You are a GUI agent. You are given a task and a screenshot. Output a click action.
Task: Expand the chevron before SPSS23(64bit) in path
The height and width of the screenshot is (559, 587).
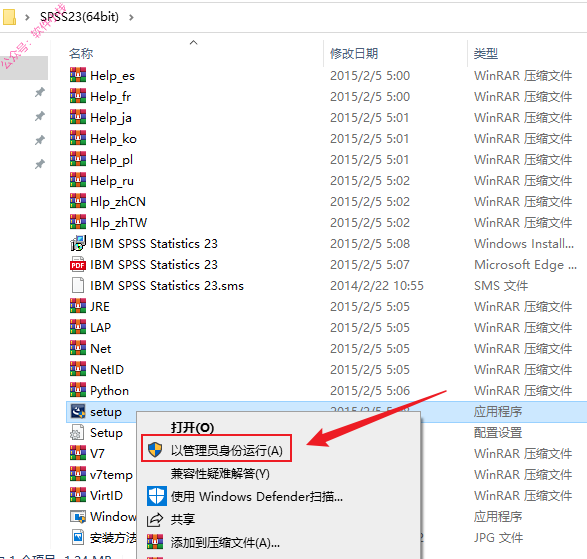(x=27, y=17)
